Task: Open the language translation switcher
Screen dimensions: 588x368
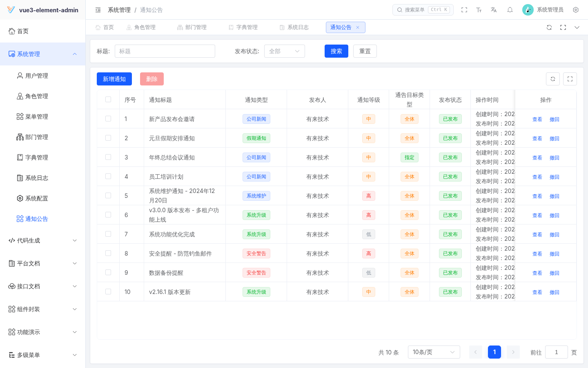Action: pyautogui.click(x=494, y=10)
